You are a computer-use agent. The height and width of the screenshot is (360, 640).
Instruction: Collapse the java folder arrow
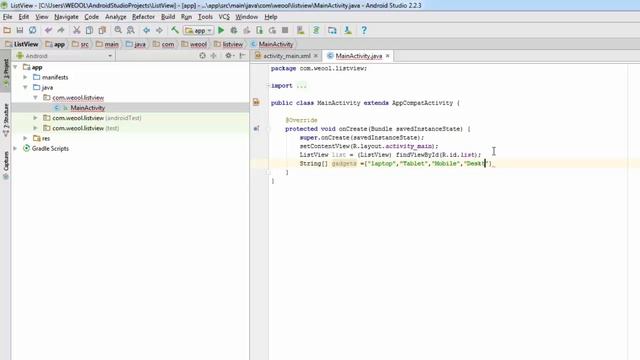(x=25, y=87)
